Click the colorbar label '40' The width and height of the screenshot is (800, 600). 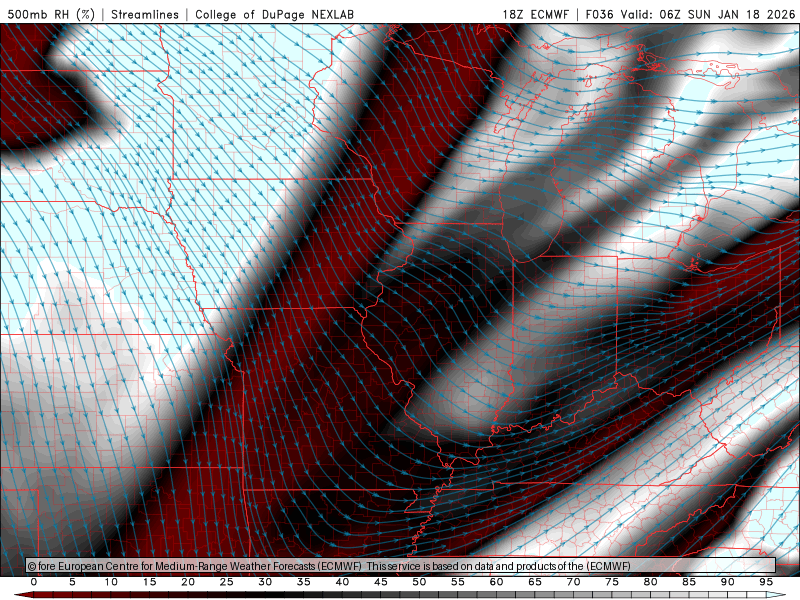click(342, 582)
